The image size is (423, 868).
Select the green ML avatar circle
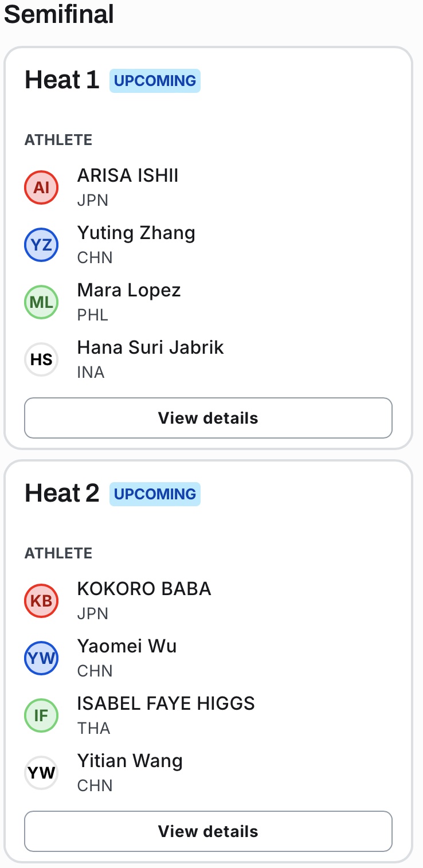tap(41, 302)
